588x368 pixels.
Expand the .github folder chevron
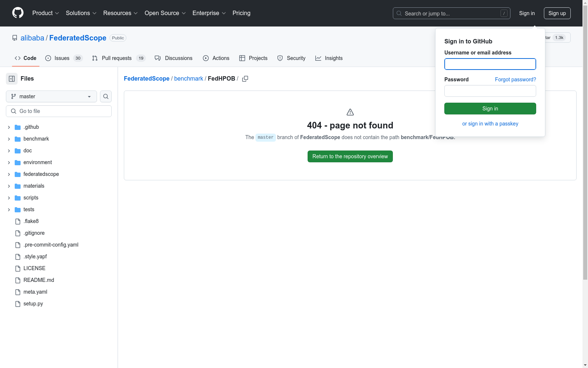9,127
